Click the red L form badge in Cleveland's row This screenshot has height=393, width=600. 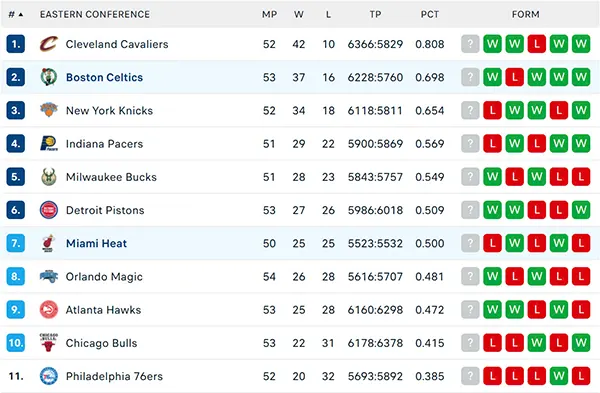(536, 44)
